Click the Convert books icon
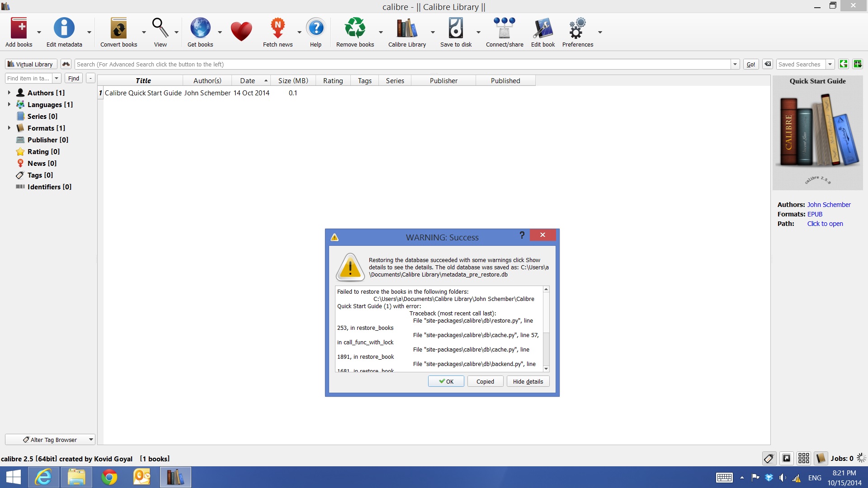Viewport: 868px width, 488px height. click(x=118, y=28)
